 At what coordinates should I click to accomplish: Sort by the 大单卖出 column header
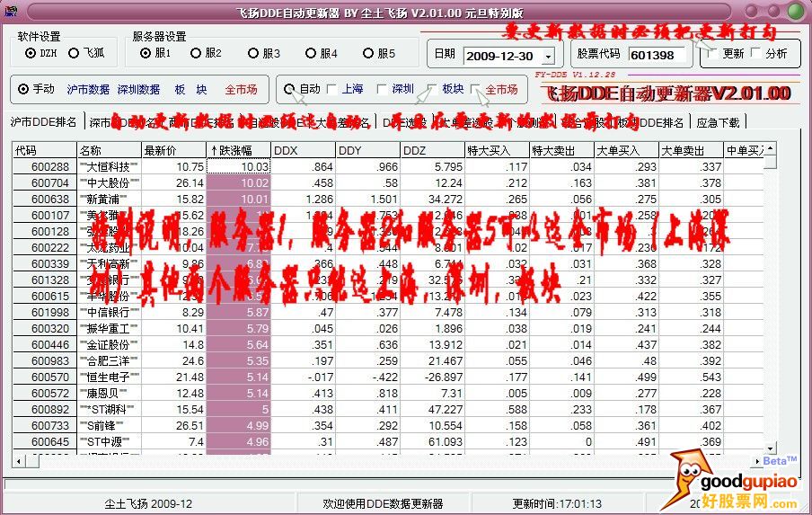pyautogui.click(x=692, y=150)
